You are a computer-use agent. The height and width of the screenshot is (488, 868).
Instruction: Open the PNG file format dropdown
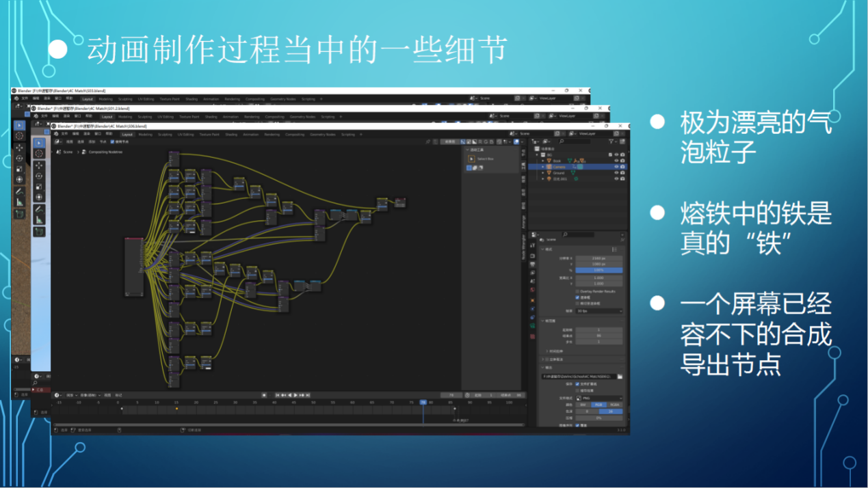[x=599, y=398]
